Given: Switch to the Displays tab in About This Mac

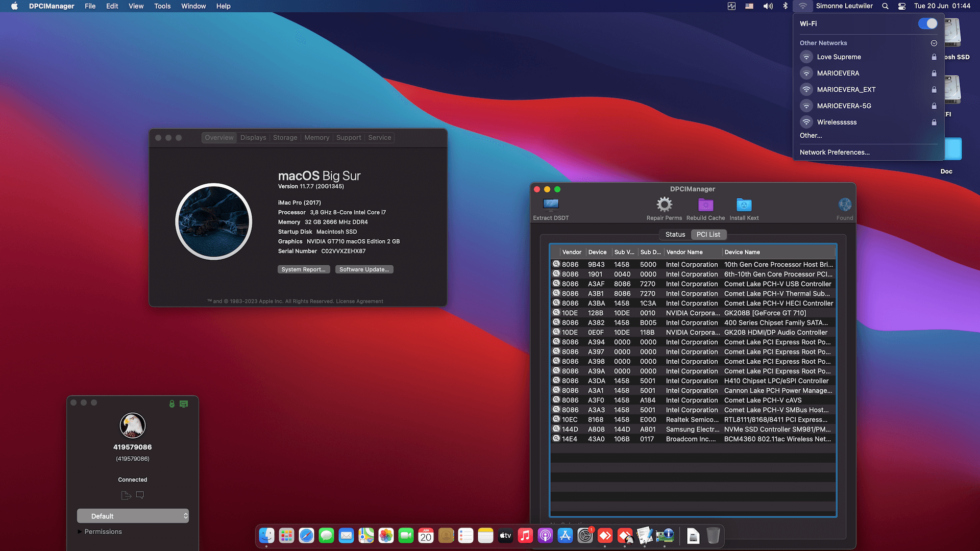Looking at the screenshot, I should tap(253, 138).
